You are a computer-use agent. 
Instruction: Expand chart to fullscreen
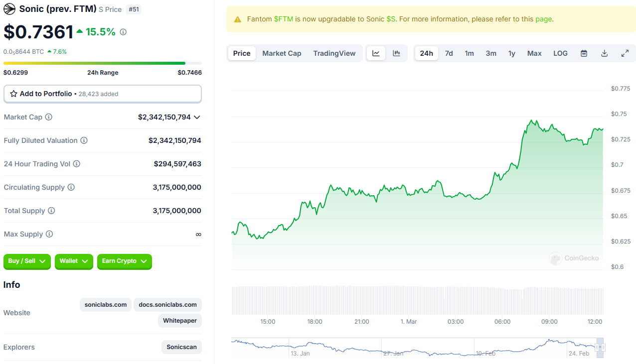tap(625, 53)
